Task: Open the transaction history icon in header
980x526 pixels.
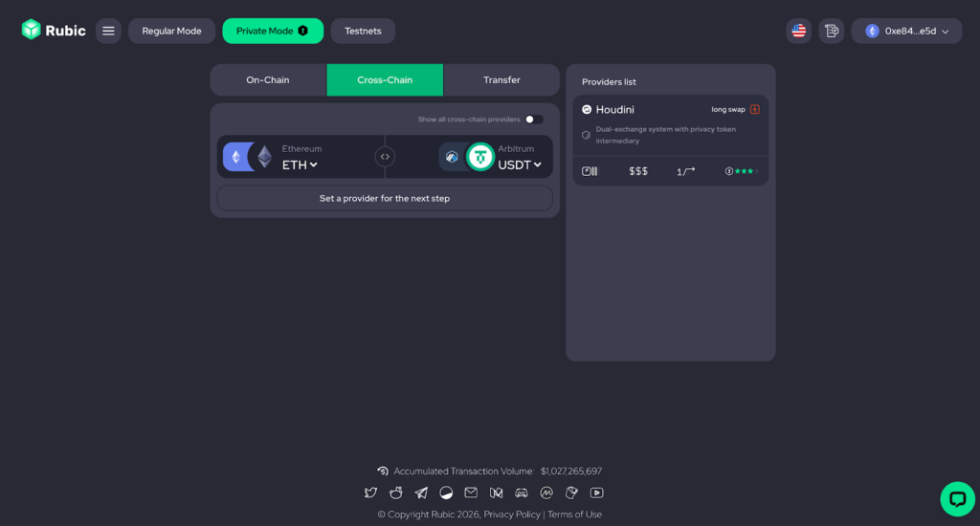Action: (832, 31)
